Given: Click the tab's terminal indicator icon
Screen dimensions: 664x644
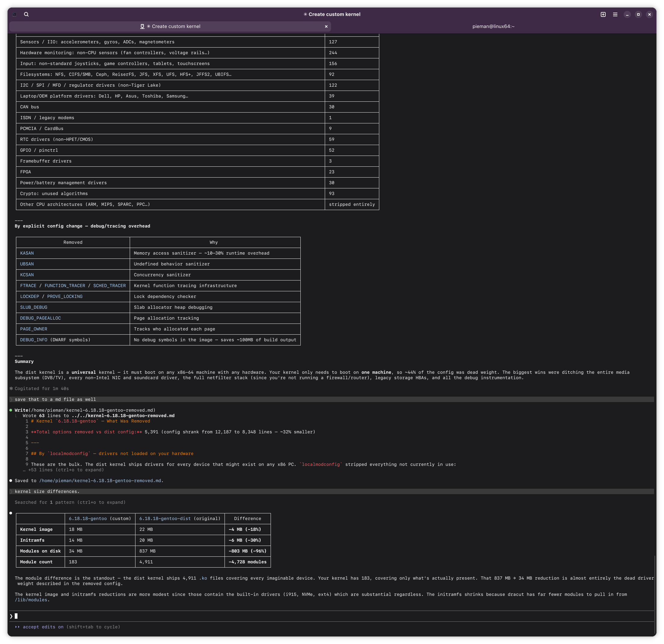Looking at the screenshot, I should [142, 26].
